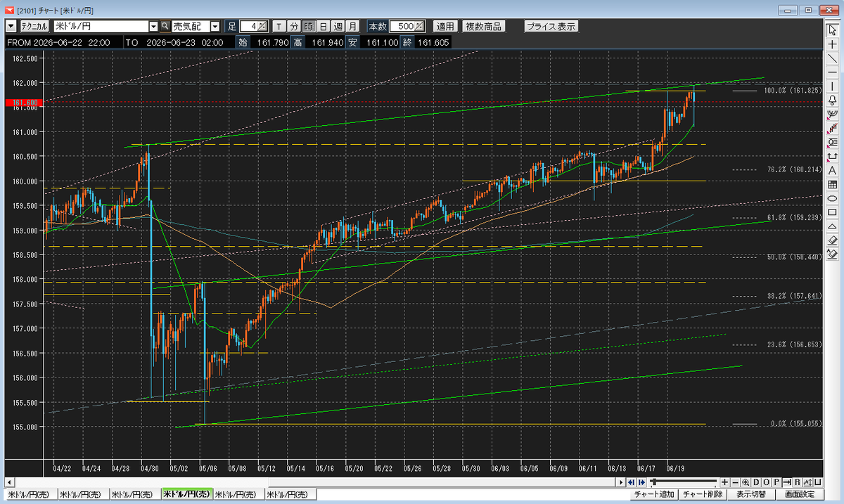The height and width of the screenshot is (504, 844).
Task: Open the top-left black triangle menu
Action: 11,26
